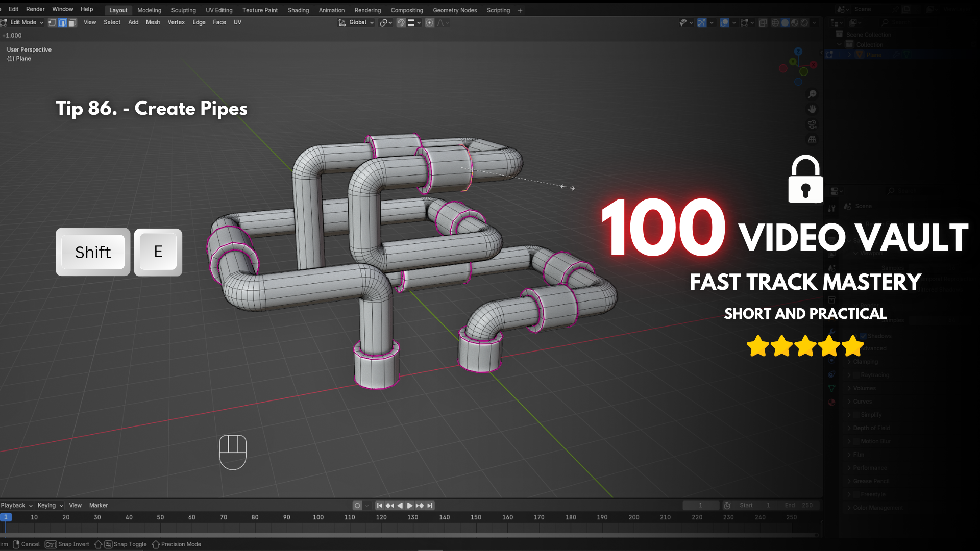The height and width of the screenshot is (551, 980).
Task: Click current frame number field
Action: tap(701, 505)
